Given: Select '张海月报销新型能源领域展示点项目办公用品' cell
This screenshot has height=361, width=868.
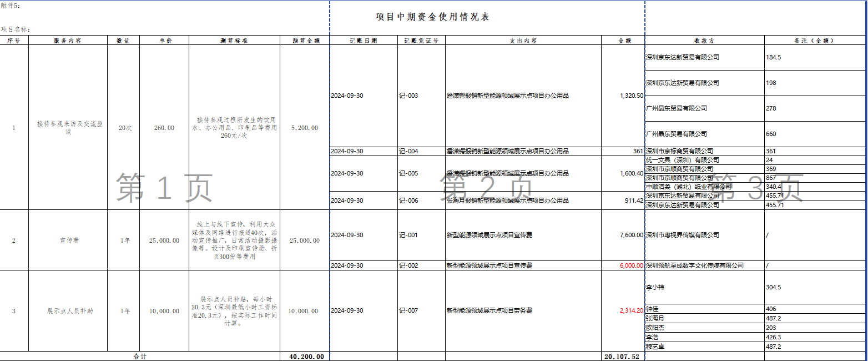Looking at the screenshot, I should [523, 200].
